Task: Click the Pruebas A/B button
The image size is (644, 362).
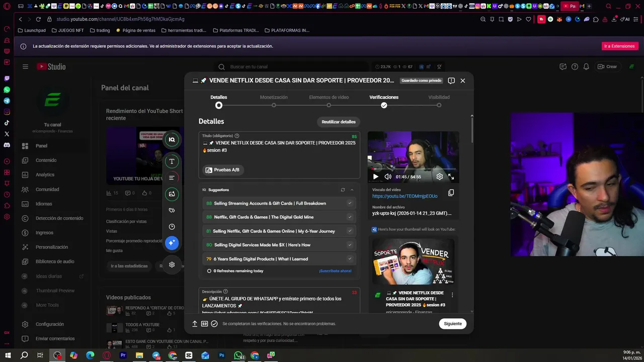Action: point(223,170)
